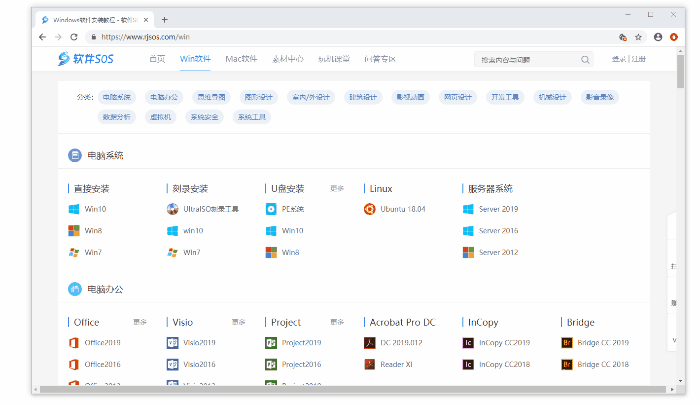Open the 素材中心 navigation tab
The height and width of the screenshot is (405, 700).
(x=288, y=59)
